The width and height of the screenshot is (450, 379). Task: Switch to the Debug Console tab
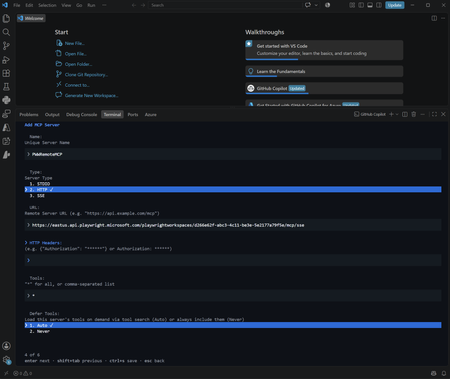(x=81, y=114)
